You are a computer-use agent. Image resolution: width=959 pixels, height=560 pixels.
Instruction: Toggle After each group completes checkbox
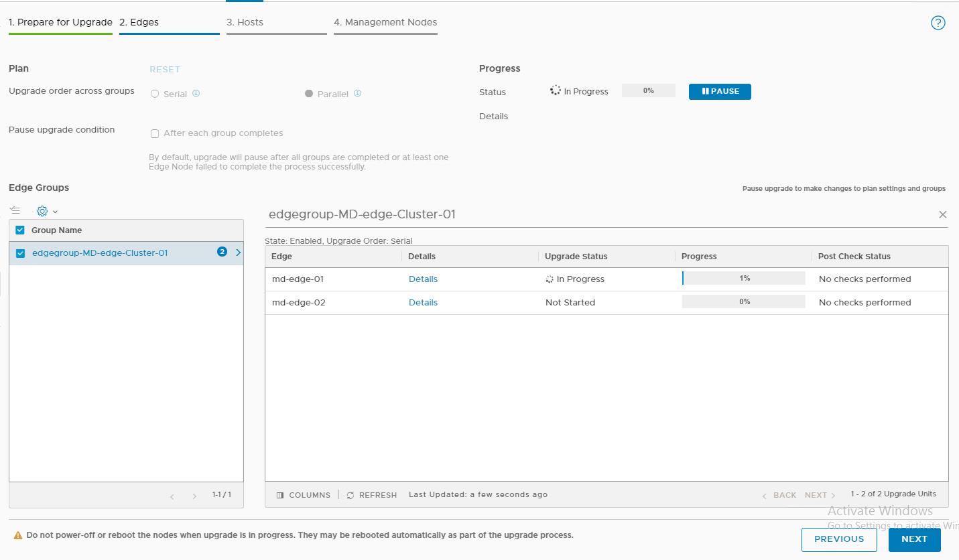[155, 133]
